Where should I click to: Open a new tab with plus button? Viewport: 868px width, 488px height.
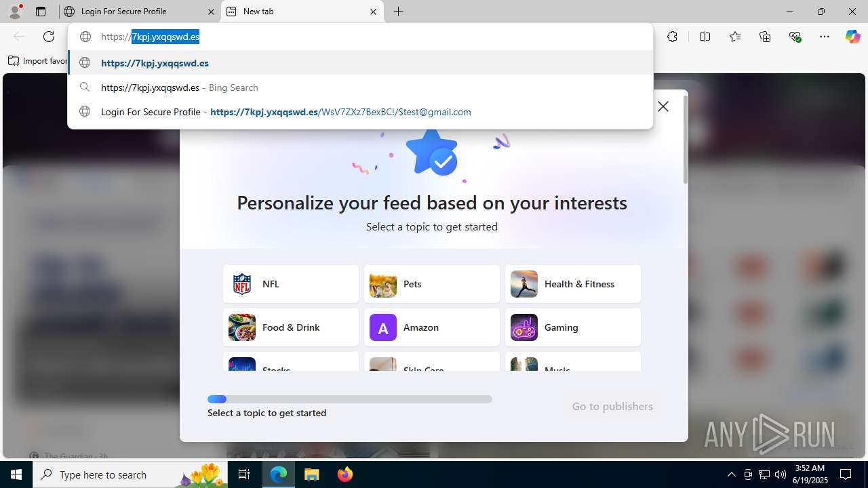399,12
